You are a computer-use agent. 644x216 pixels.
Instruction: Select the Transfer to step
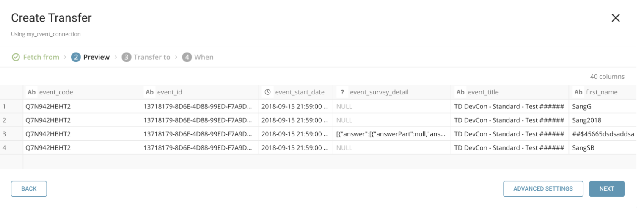(x=151, y=57)
